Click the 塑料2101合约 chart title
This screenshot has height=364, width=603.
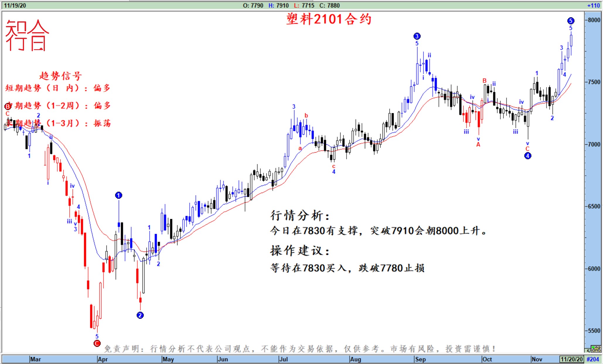point(329,19)
